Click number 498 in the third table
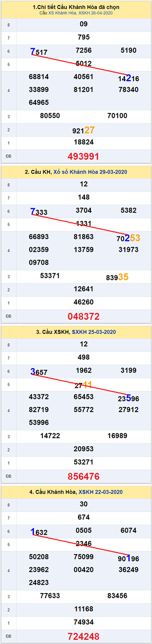Image resolution: width=152 pixels, height=644 pixels. [x=84, y=358]
